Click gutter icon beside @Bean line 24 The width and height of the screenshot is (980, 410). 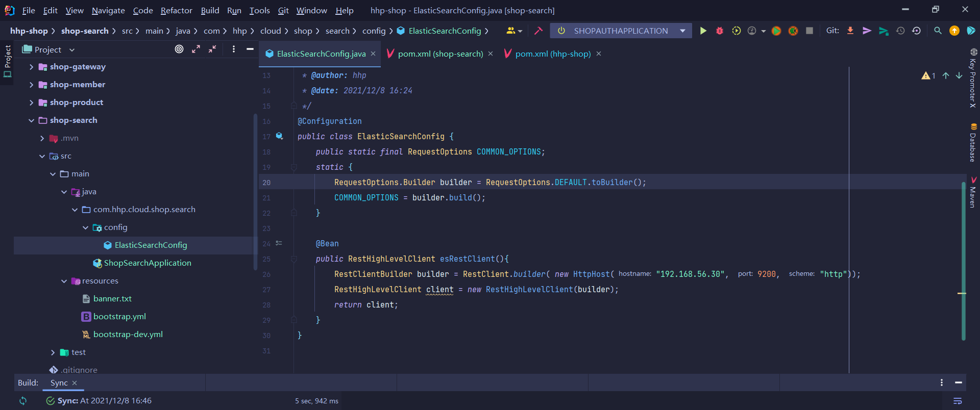(x=279, y=243)
